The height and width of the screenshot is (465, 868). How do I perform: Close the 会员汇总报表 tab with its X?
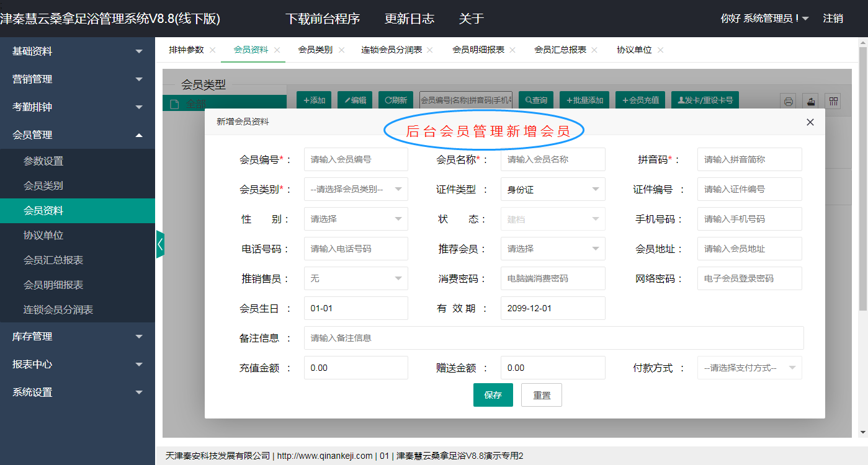click(594, 50)
